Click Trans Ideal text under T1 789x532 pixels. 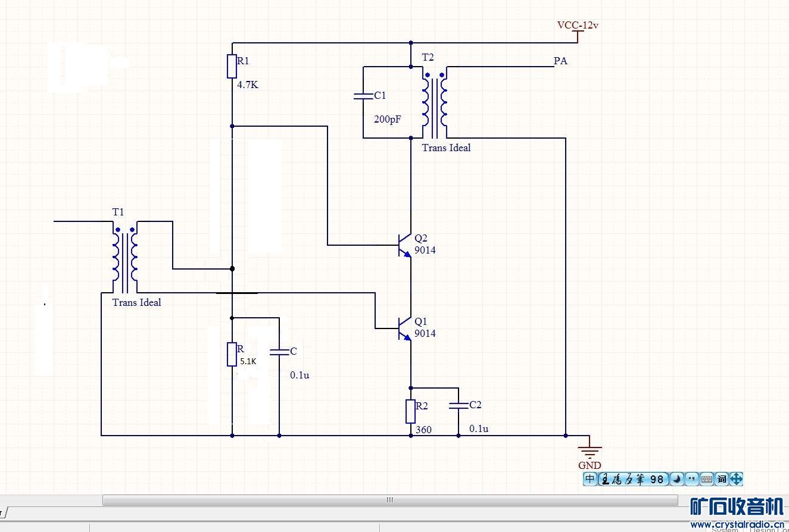pyautogui.click(x=136, y=302)
